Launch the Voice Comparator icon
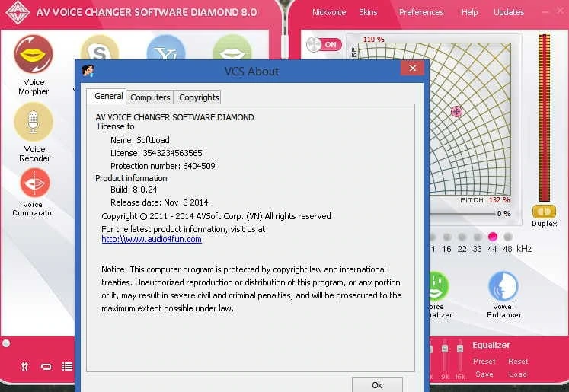The width and height of the screenshot is (569, 392). coord(35,183)
